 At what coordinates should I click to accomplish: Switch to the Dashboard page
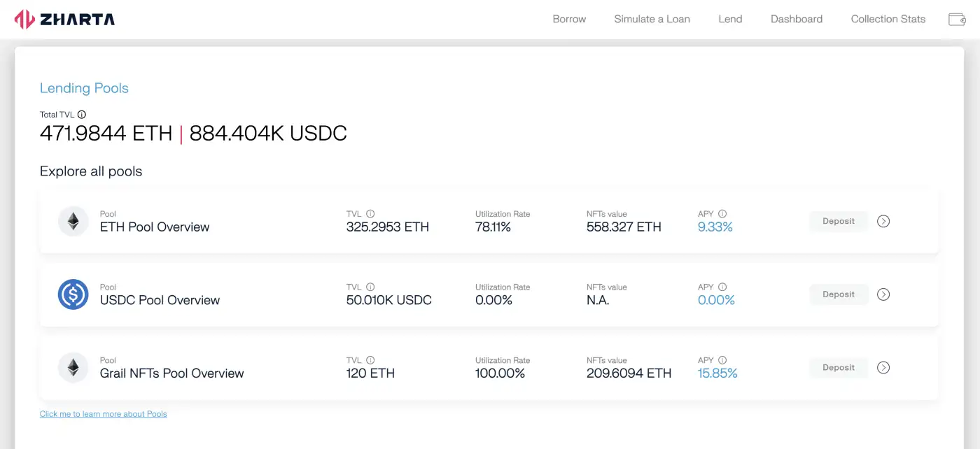(x=796, y=20)
